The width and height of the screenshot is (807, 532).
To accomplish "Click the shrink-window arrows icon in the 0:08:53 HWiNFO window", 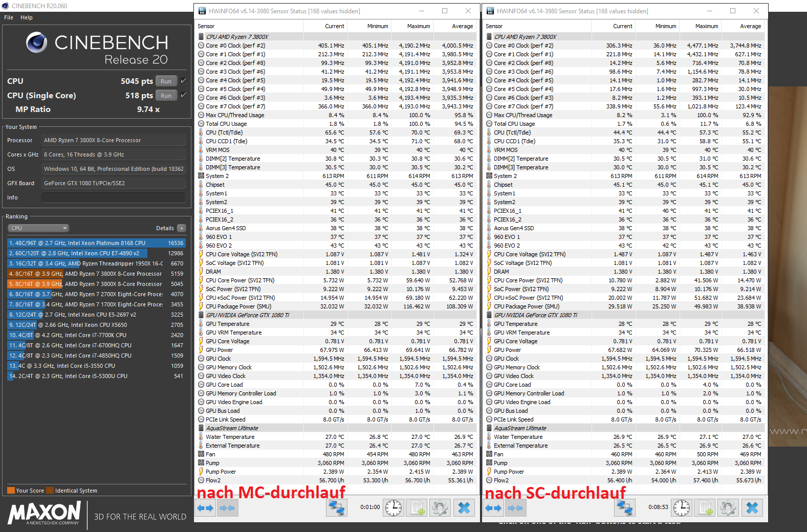I will click(x=515, y=508).
